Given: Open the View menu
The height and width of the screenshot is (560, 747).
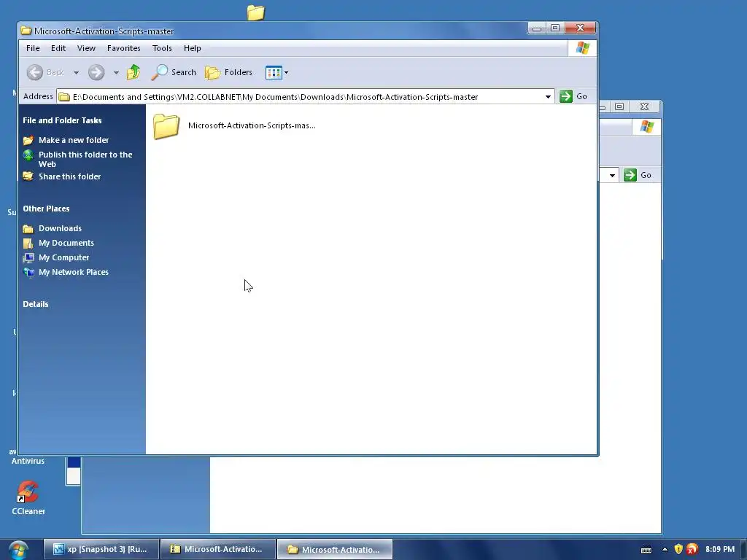Looking at the screenshot, I should (x=86, y=48).
